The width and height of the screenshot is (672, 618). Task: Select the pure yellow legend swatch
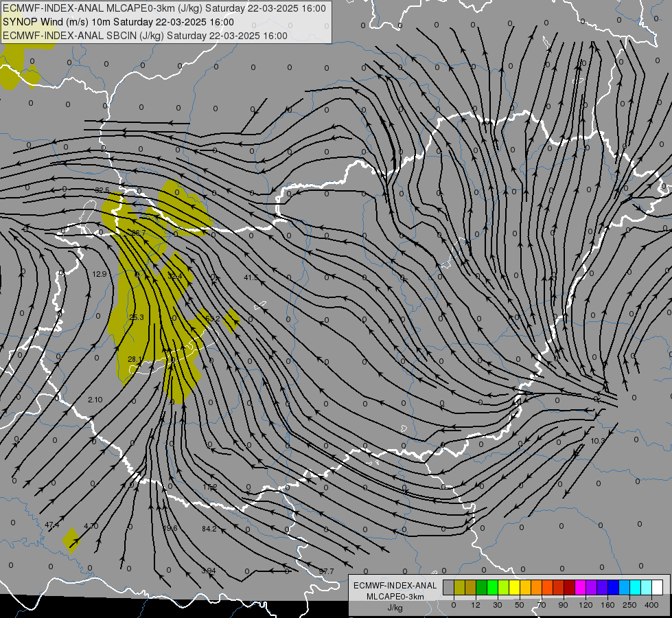pos(514,587)
